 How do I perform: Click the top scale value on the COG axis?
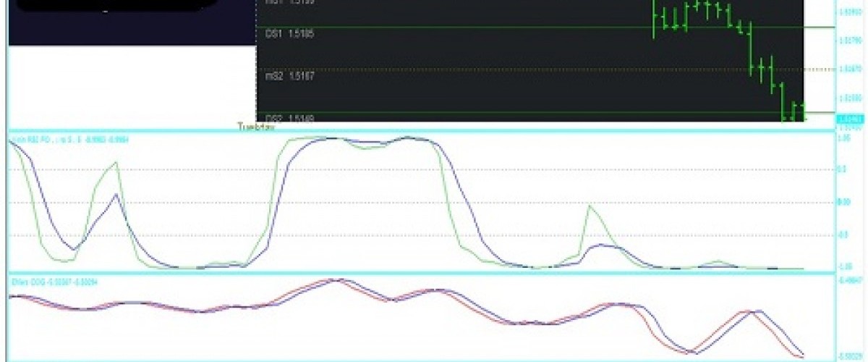pos(849,279)
